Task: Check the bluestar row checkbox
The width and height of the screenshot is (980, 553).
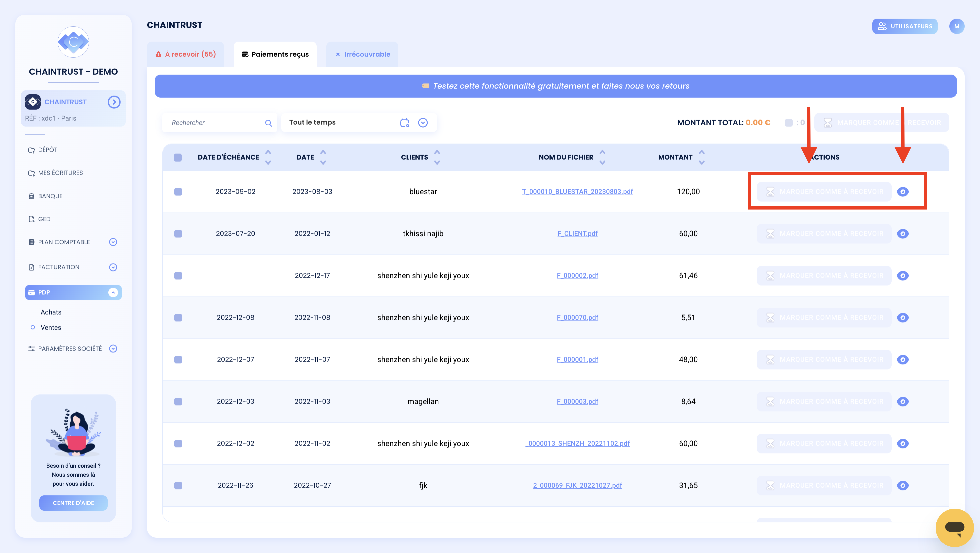Action: (178, 192)
